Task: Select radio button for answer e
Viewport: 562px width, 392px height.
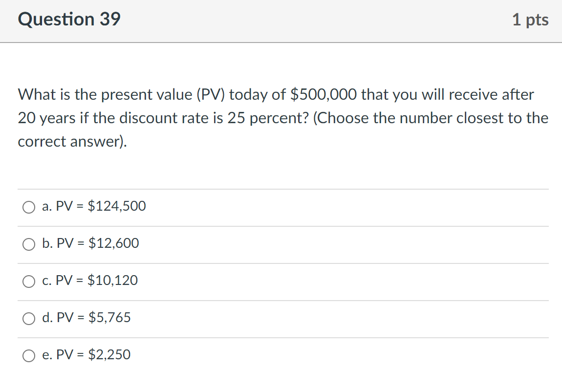Action: click(29, 356)
